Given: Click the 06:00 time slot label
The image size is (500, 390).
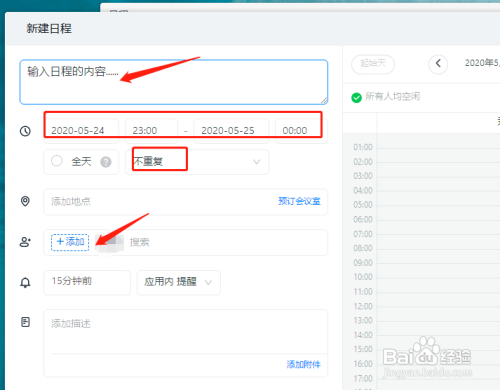Looking at the screenshot, I should (x=363, y=219).
